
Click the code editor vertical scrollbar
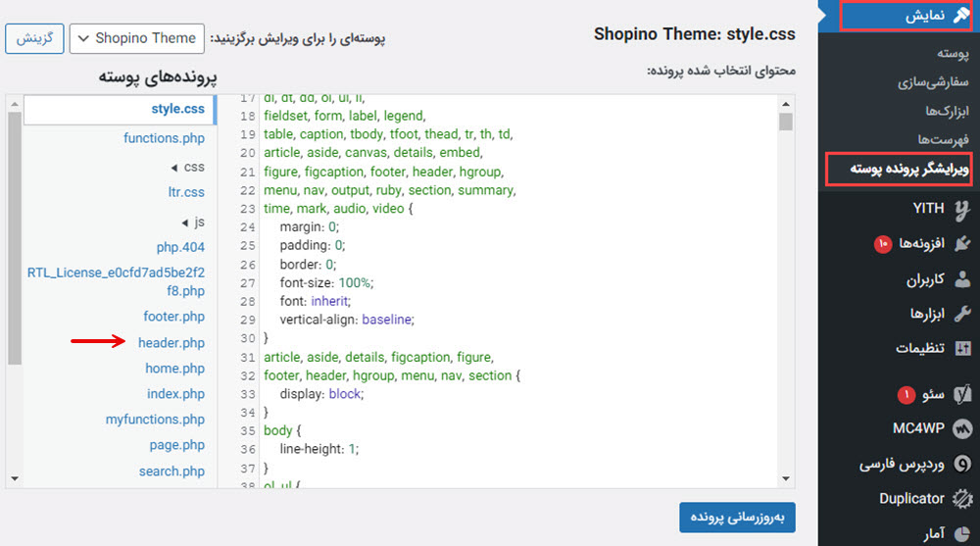(x=786, y=294)
